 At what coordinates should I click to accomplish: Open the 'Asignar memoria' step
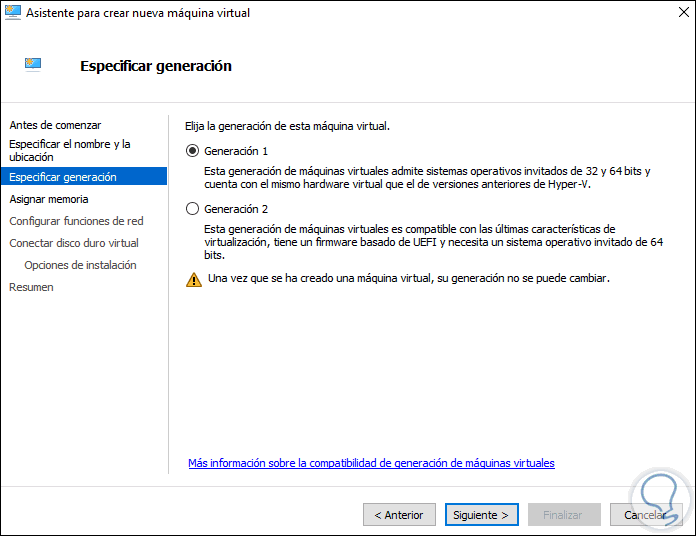pyautogui.click(x=49, y=199)
